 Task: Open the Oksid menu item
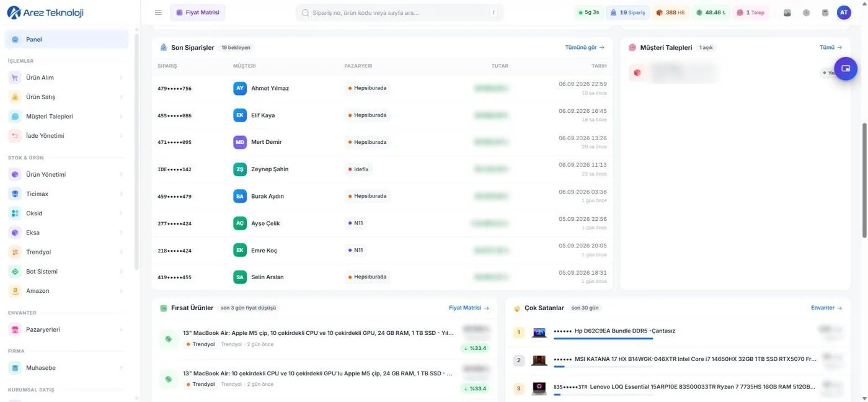[66, 213]
